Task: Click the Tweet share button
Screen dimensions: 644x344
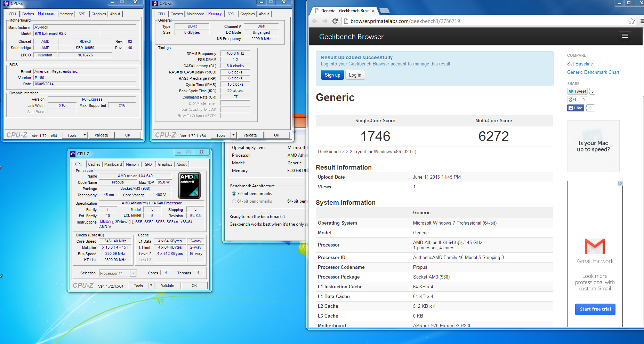Action: tap(577, 91)
